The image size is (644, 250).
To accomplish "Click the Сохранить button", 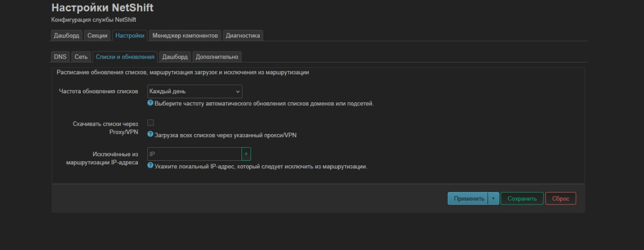I will coord(522,199).
